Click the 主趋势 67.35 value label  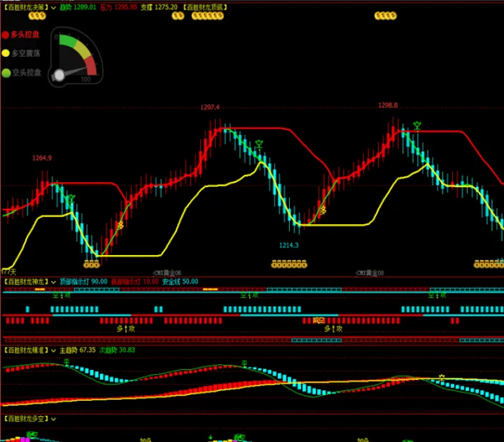(78, 350)
